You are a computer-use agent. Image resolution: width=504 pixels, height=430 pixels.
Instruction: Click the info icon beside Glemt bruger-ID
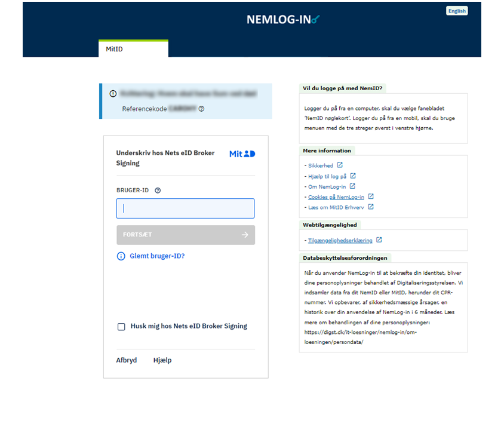pyautogui.click(x=121, y=256)
